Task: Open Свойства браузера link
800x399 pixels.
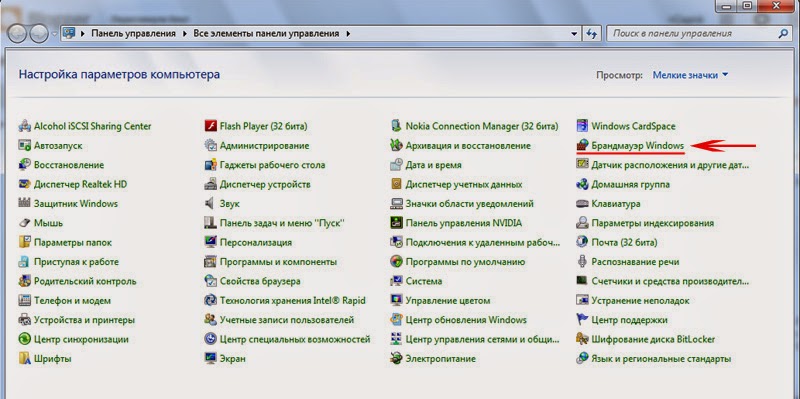Action: click(260, 281)
